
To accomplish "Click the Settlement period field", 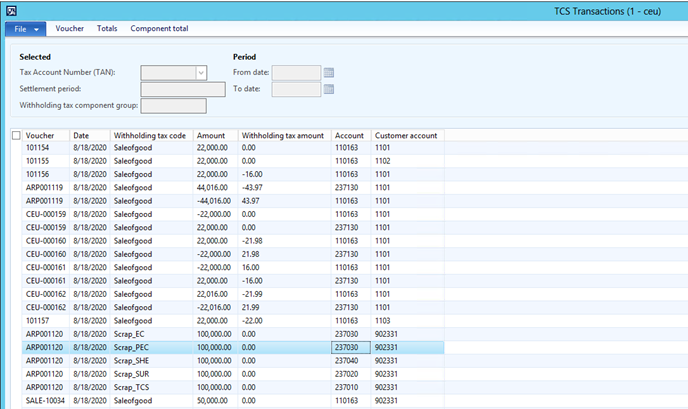I will coord(183,89).
